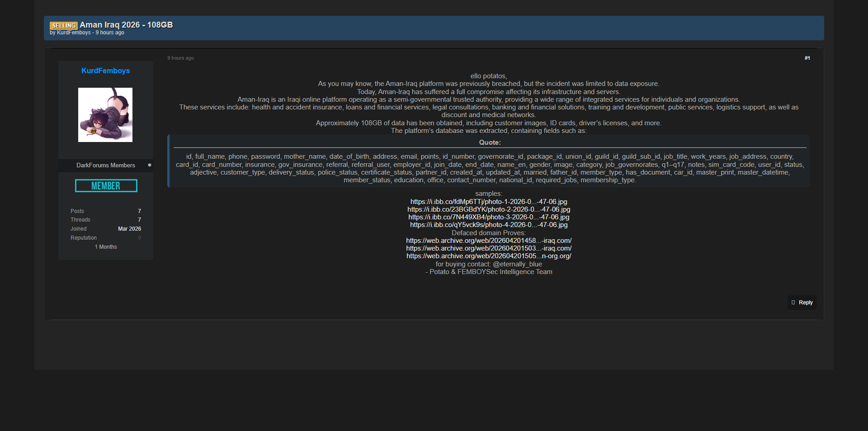Open the photo-1 sample image link

[x=488, y=202]
